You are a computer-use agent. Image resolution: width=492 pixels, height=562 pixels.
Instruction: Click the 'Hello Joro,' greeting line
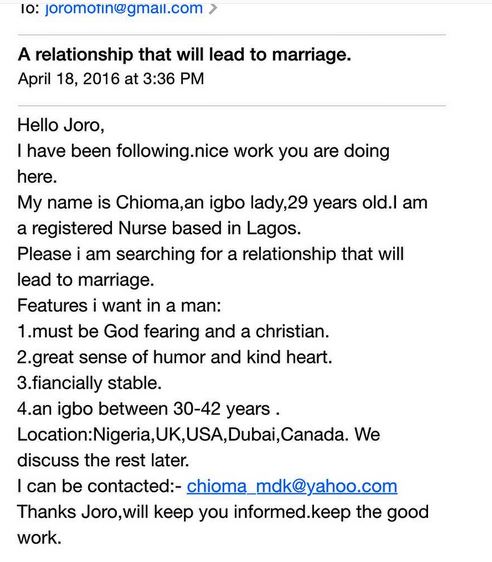tap(61, 125)
